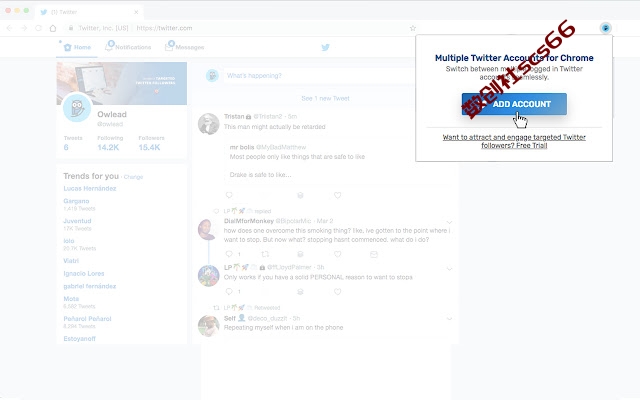Open the Mota trend
Image resolution: width=640 pixels, height=400 pixels.
71,299
